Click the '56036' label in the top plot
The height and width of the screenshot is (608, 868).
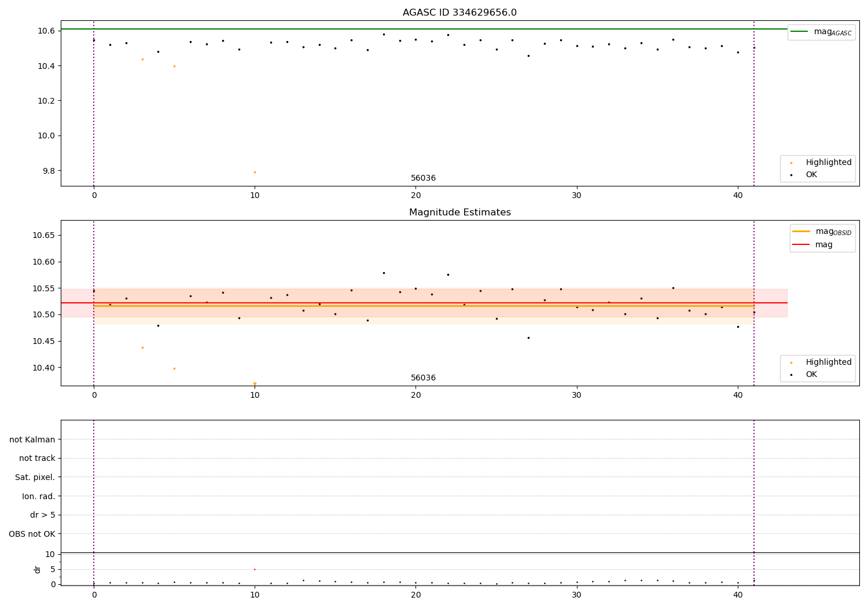423,178
